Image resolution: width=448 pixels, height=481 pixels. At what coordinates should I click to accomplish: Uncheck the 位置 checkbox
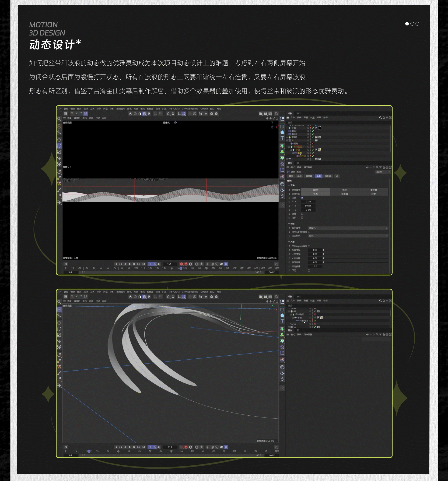[302, 198]
